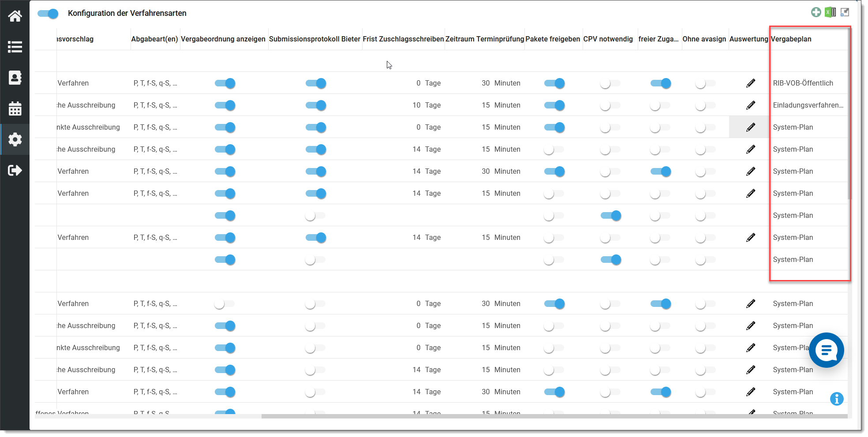The height and width of the screenshot is (437, 868).
Task: Click the highlighted pencil in nkte Ausschreibung 0 Tage row
Action: (x=751, y=127)
